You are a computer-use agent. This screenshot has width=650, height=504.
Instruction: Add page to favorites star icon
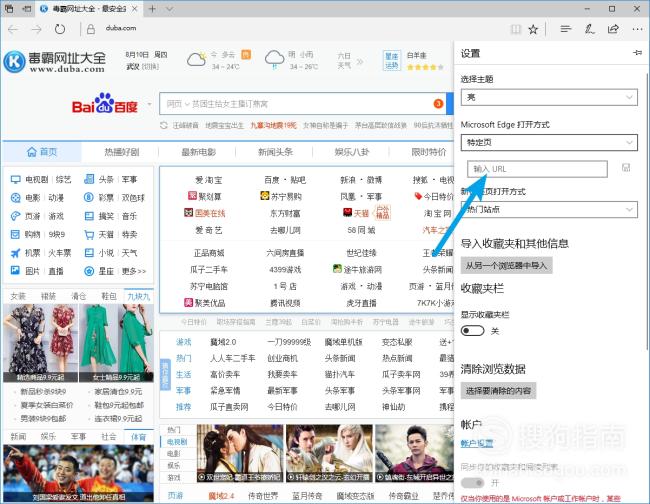coord(533,29)
